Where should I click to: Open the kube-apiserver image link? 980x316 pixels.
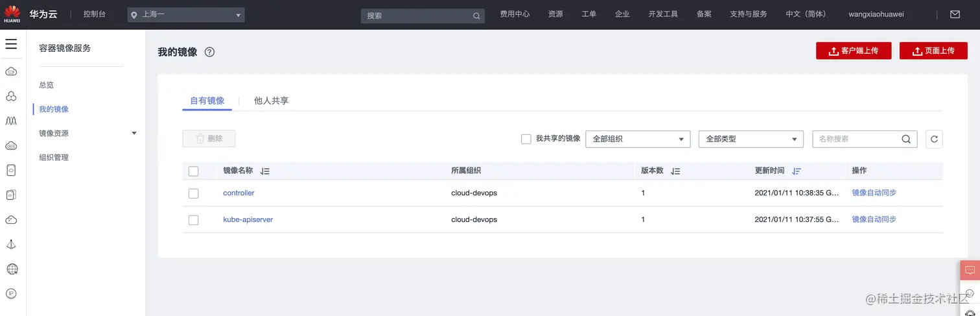click(248, 219)
